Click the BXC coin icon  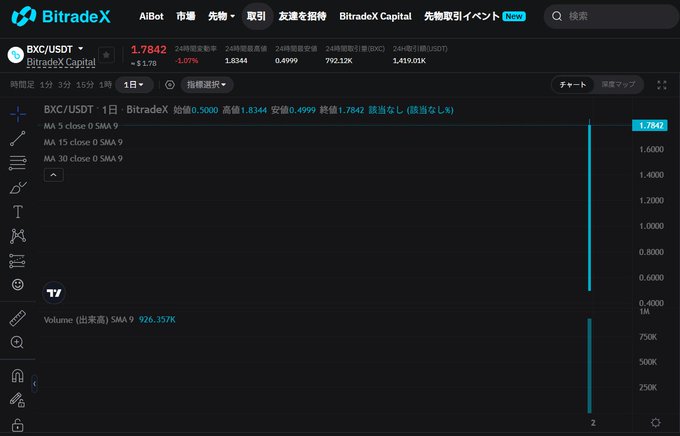16,55
